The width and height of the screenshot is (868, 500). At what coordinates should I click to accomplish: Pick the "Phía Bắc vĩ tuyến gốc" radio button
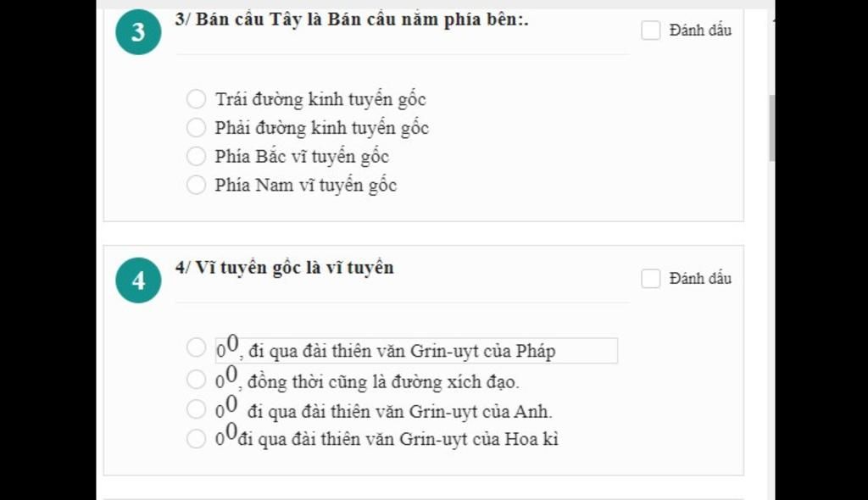[x=196, y=157]
